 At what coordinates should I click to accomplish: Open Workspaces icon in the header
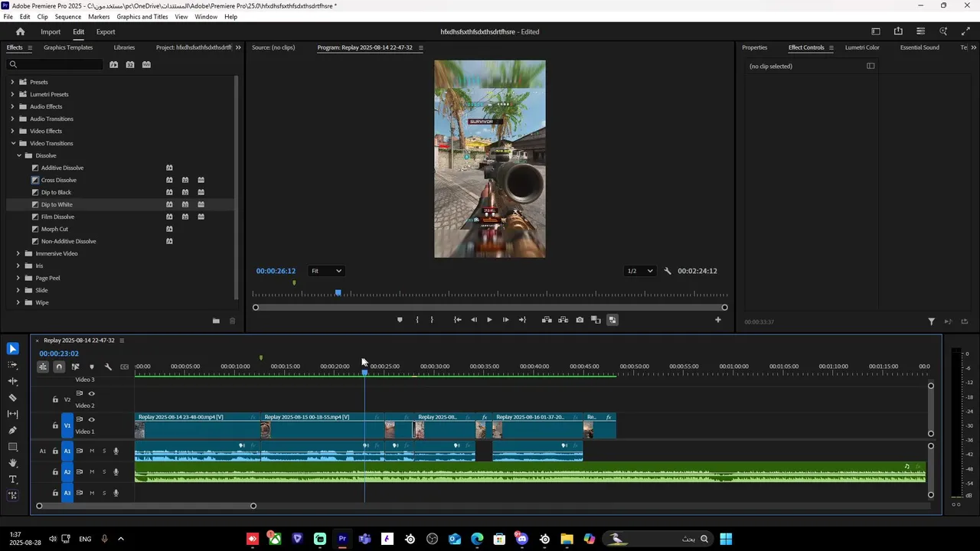[x=876, y=31]
